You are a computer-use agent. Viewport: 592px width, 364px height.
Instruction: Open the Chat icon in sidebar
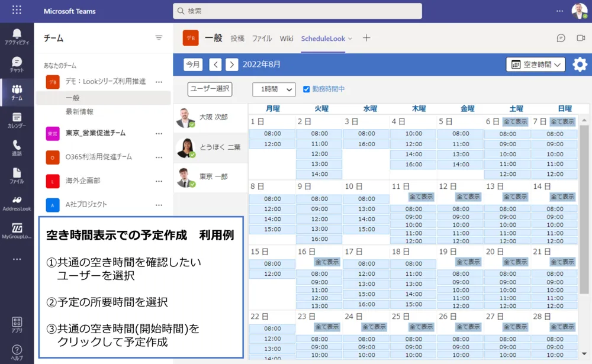tap(17, 65)
